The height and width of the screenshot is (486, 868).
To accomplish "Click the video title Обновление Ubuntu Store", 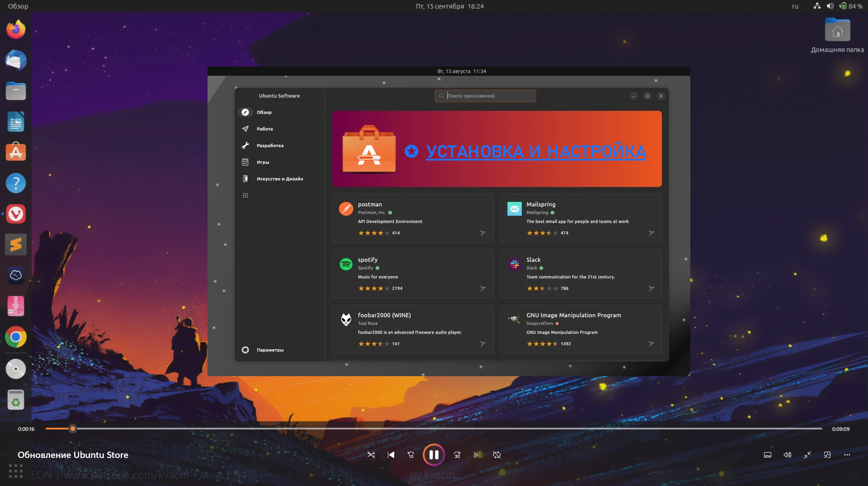I will (73, 455).
